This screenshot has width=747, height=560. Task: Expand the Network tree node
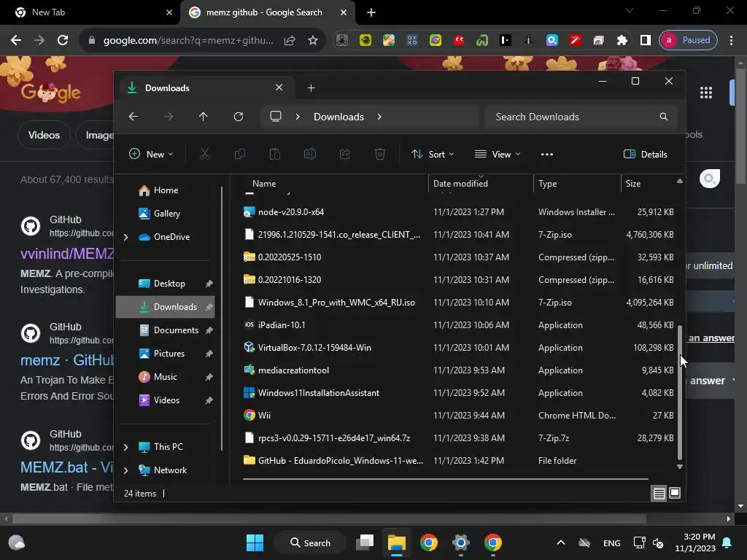click(x=125, y=470)
